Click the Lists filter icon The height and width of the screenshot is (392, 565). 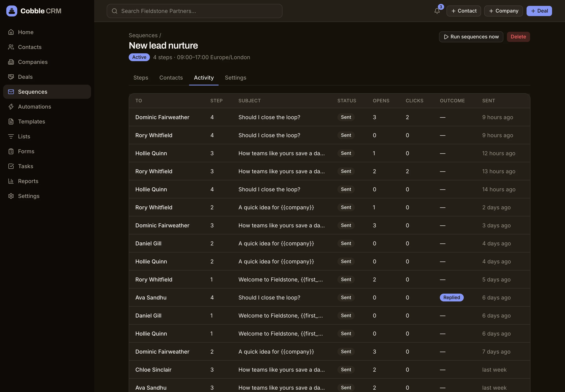[x=11, y=137]
